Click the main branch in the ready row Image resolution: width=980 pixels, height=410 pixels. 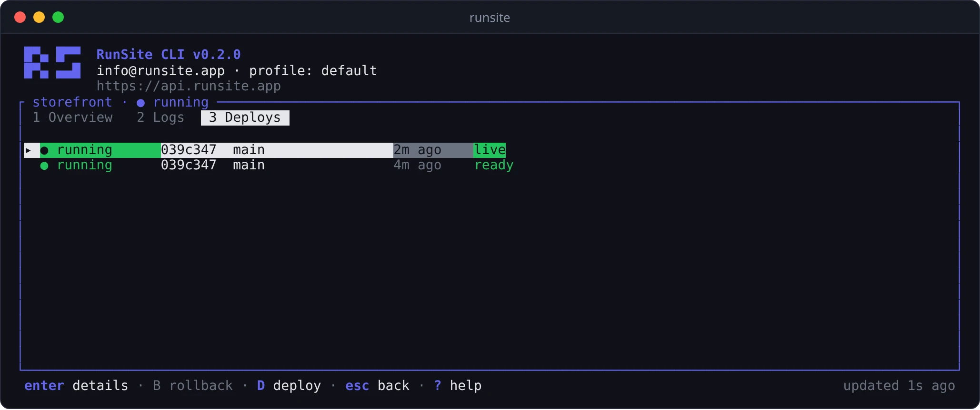click(249, 165)
